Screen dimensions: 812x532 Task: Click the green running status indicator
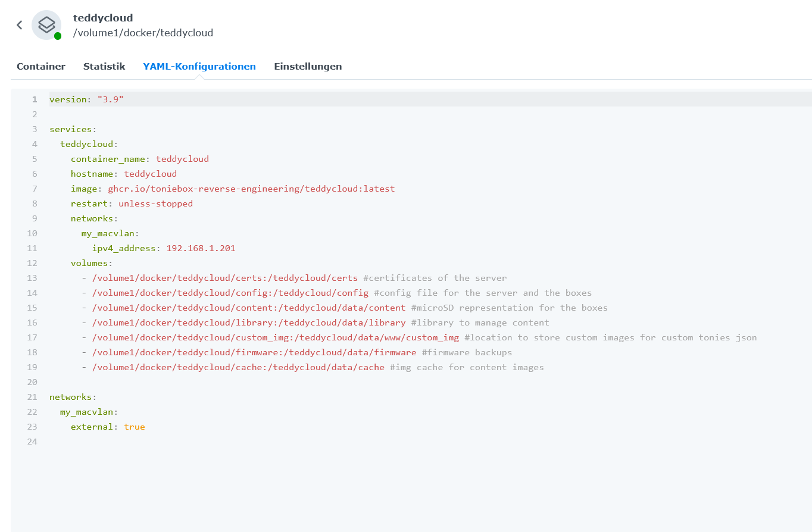click(58, 36)
